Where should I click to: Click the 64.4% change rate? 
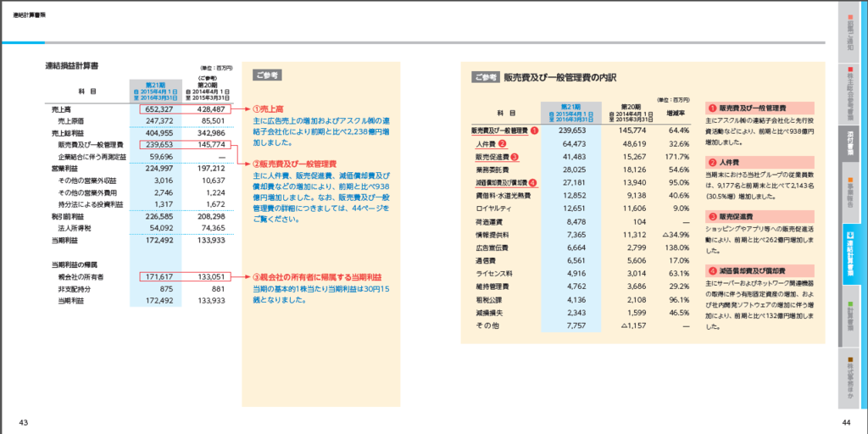[x=679, y=131]
